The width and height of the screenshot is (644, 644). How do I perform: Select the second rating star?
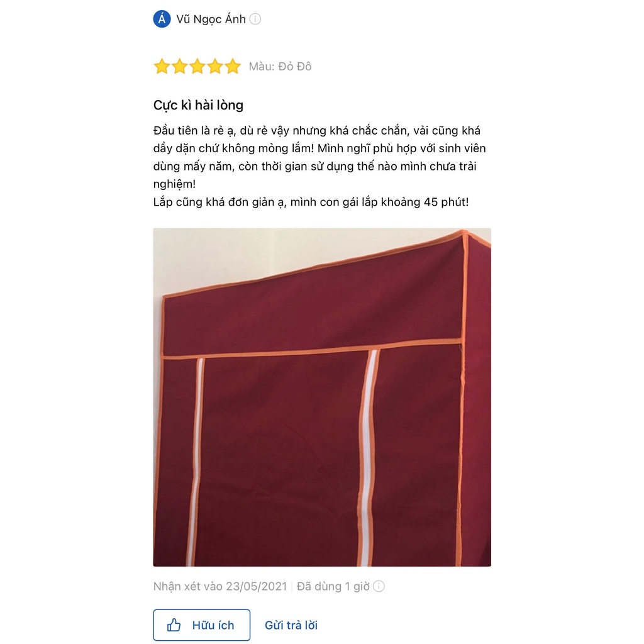click(x=179, y=66)
